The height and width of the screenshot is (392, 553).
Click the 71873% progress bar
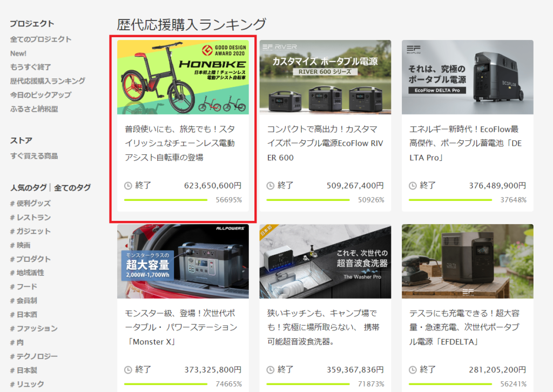point(308,384)
